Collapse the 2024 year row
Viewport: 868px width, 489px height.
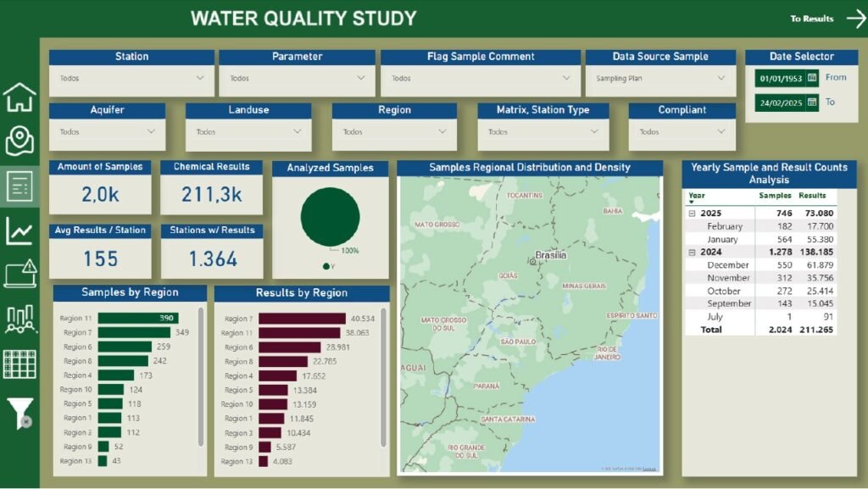pyautogui.click(x=692, y=253)
